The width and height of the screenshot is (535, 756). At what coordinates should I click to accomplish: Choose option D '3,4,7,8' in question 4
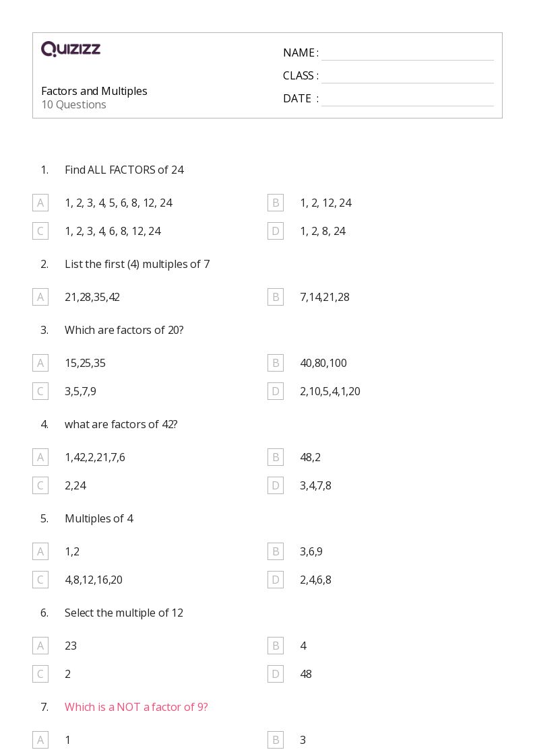[276, 485]
